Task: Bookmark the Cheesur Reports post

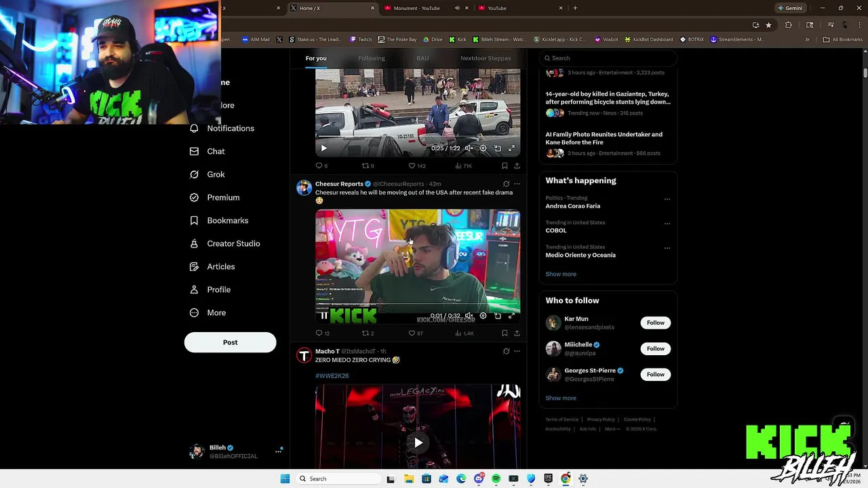Action: 505,333
